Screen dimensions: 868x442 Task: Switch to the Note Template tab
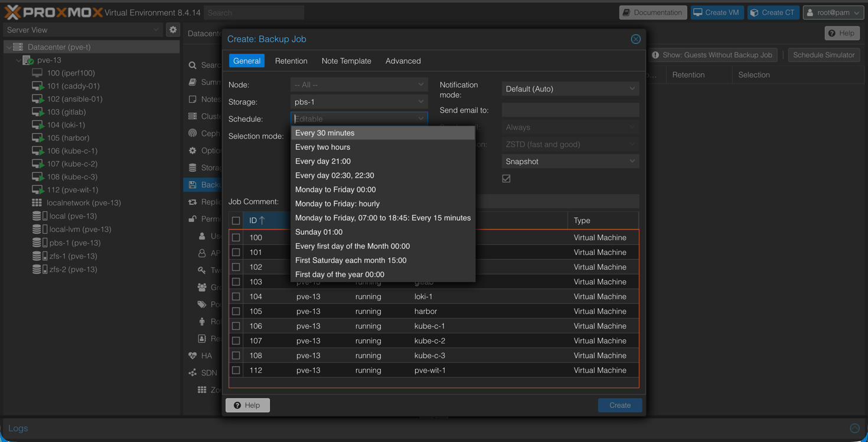click(x=347, y=61)
